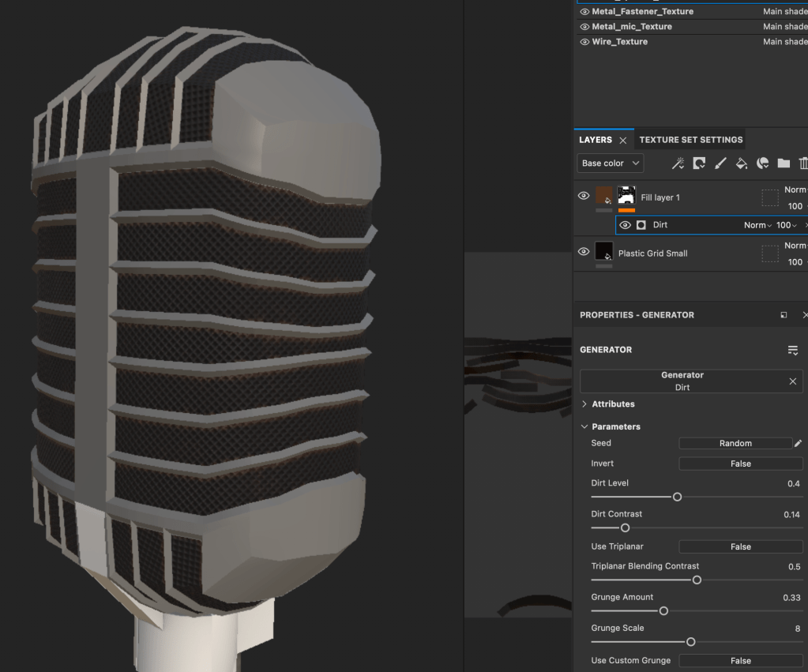Open the Base color channel dropdown
This screenshot has height=672, width=808.
coord(610,163)
